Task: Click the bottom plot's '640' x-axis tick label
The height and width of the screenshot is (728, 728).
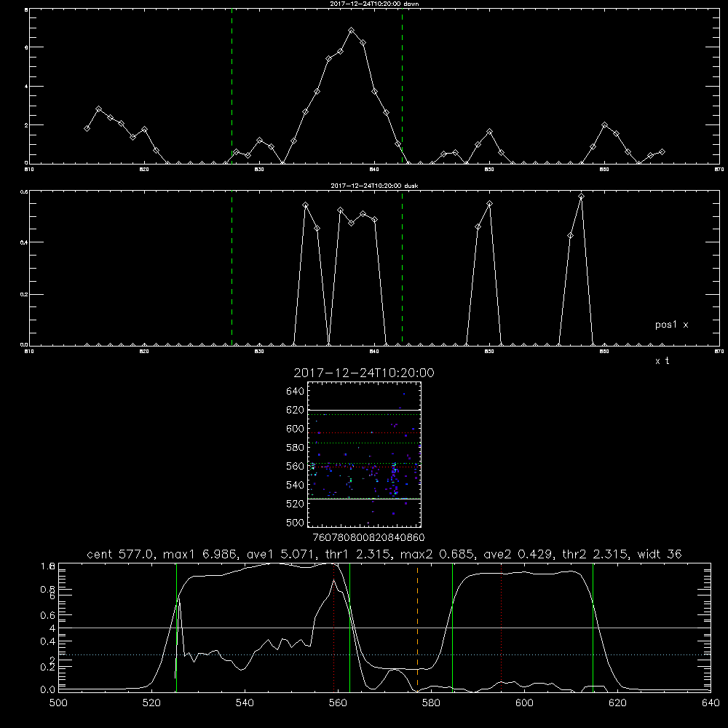Action: pyautogui.click(x=711, y=703)
